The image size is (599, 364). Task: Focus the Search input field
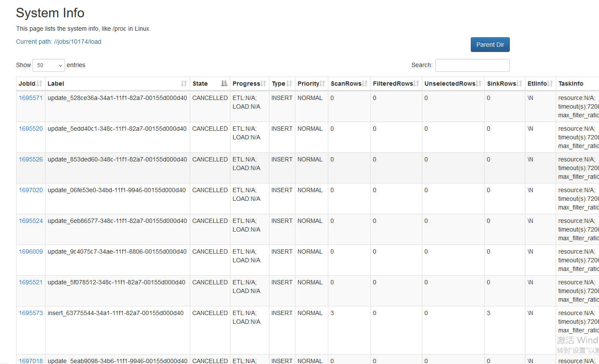[x=472, y=65]
